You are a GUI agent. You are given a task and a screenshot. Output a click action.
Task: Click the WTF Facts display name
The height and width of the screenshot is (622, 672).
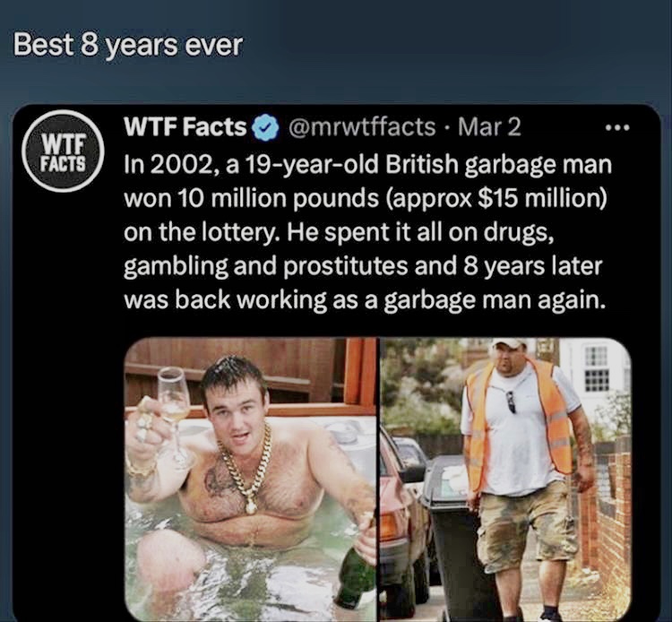[185, 127]
